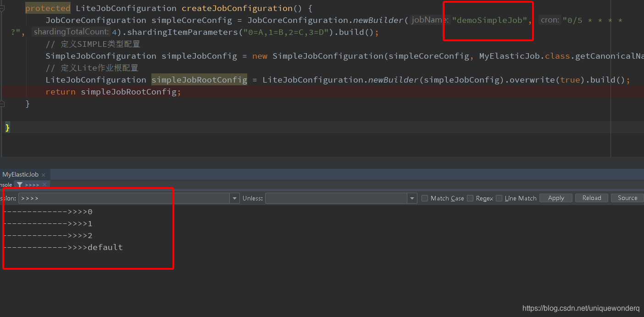Collapse the createJobConfiguration method fold marker
Image resolution: width=644 pixels, height=317 pixels.
pyautogui.click(x=2, y=8)
